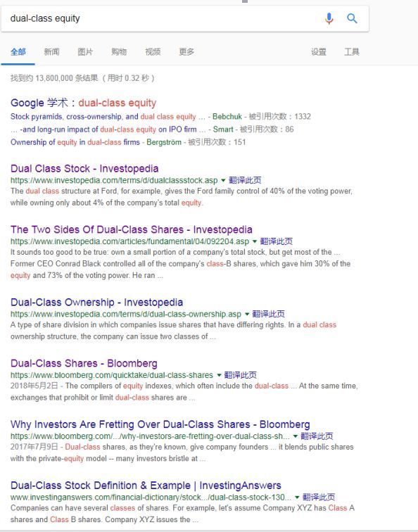418x532 pixels.
Task: Expand dropdown arrow beside why-investors-are-fretting URL
Action: 295,436
